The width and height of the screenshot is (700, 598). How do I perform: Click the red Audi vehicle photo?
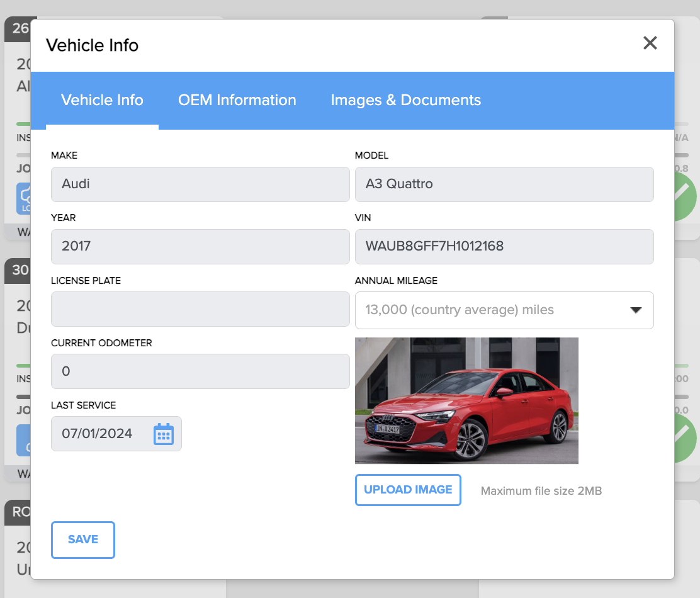(x=466, y=400)
